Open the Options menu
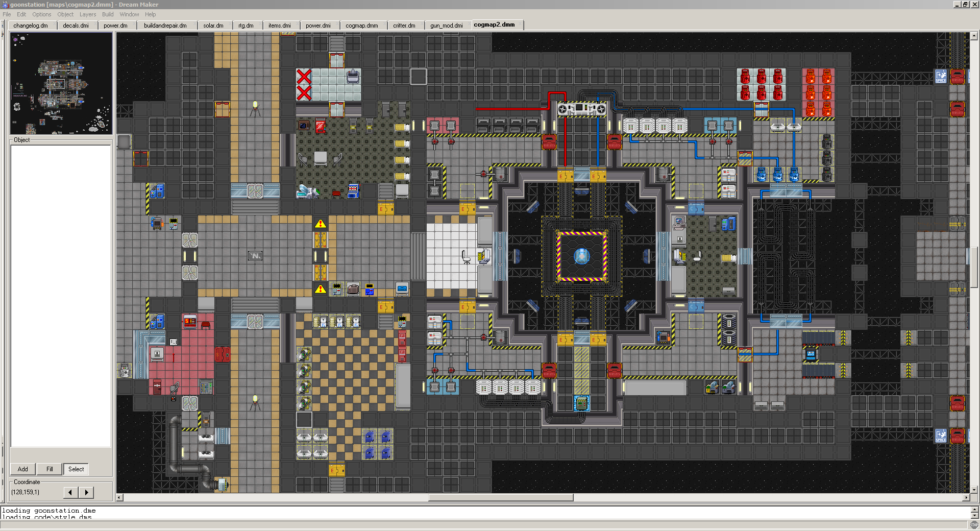 [41, 14]
